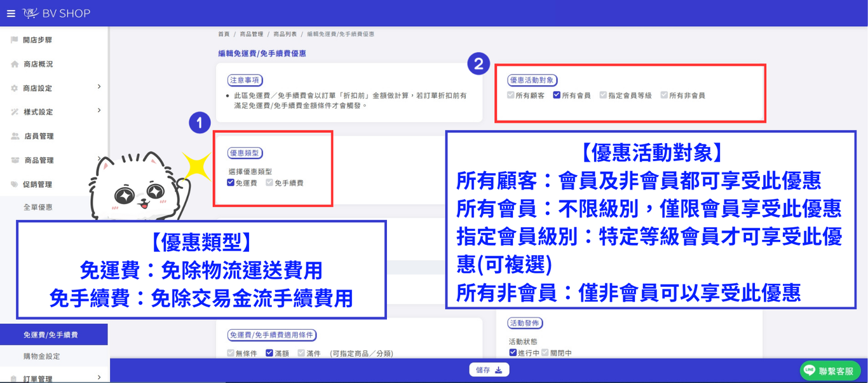Enable the 所有顧客 checkbox
The width and height of the screenshot is (868, 383).
(511, 95)
